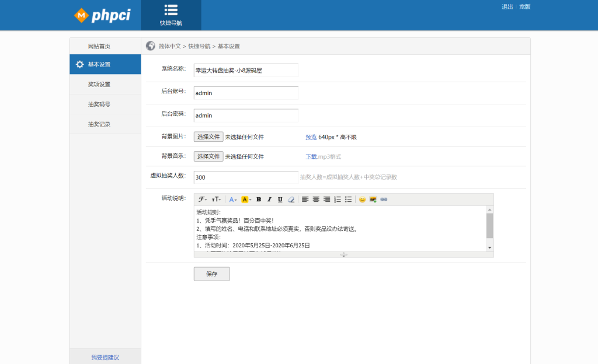Open 抽奖码号 in sidebar

(105, 104)
